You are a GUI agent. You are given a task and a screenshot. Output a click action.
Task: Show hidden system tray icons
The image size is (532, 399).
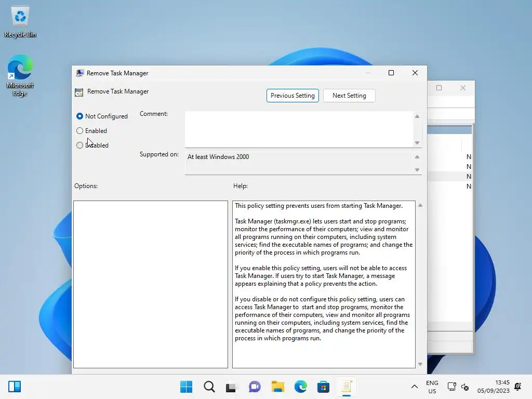(x=415, y=387)
